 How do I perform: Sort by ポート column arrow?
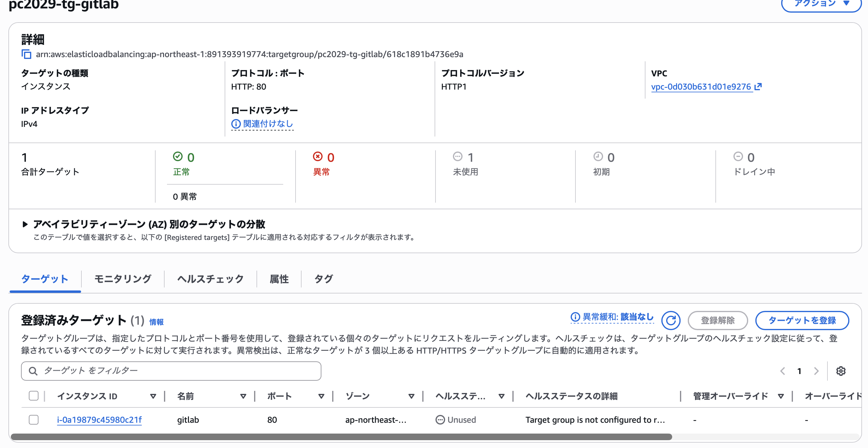321,396
